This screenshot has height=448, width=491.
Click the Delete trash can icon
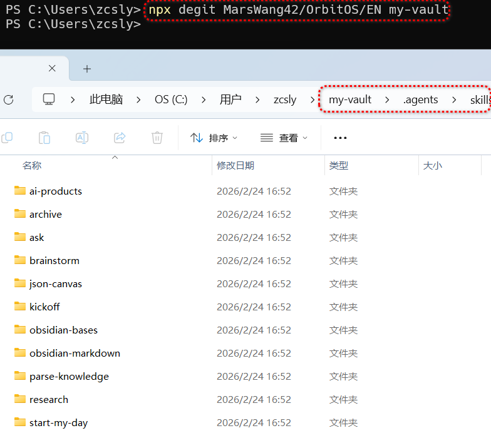pyautogui.click(x=157, y=138)
